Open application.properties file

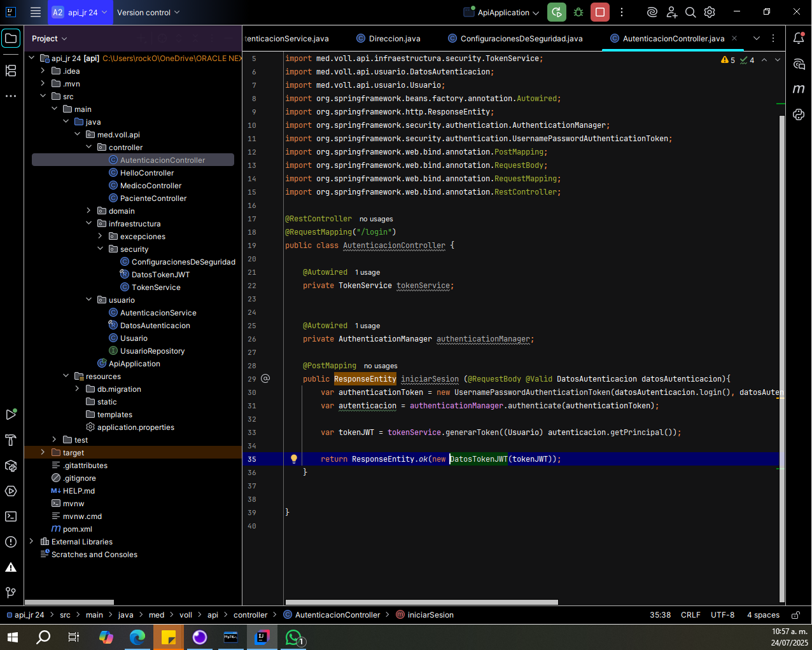[136, 427]
